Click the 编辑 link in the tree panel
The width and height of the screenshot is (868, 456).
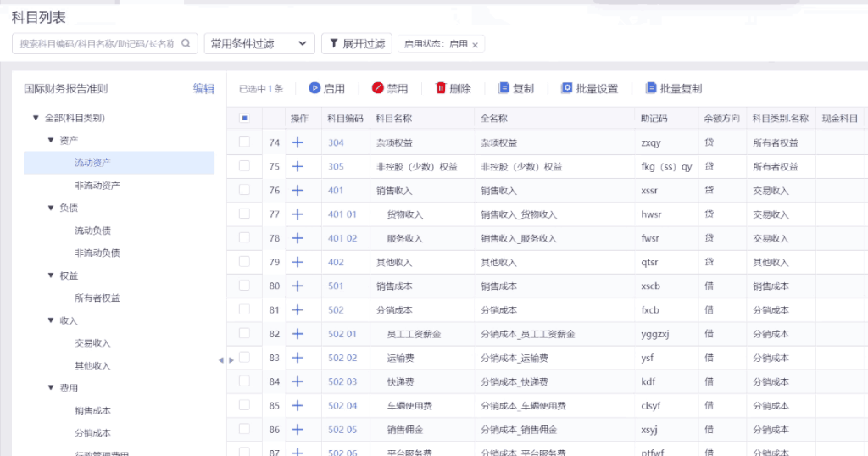coord(203,88)
